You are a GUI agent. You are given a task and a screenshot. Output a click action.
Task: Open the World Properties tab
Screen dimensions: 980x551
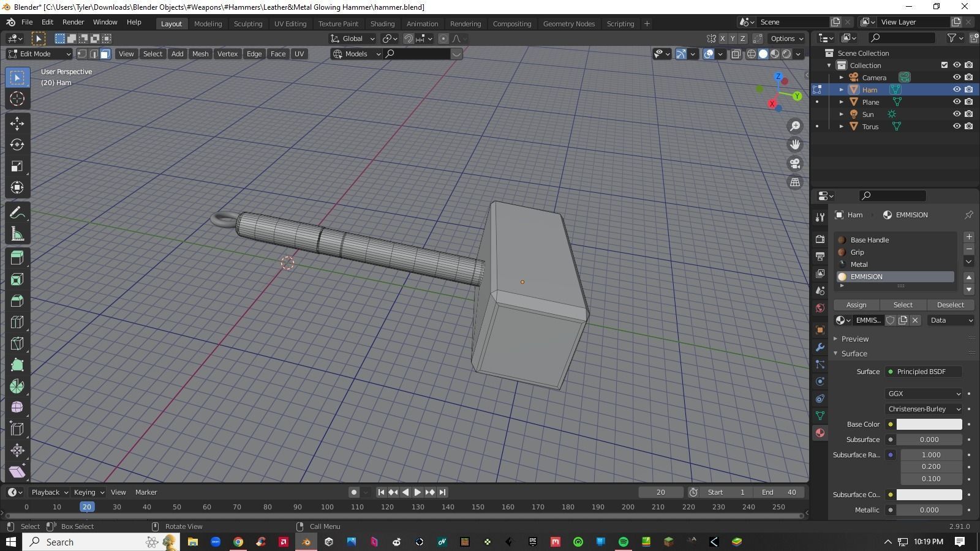click(820, 308)
